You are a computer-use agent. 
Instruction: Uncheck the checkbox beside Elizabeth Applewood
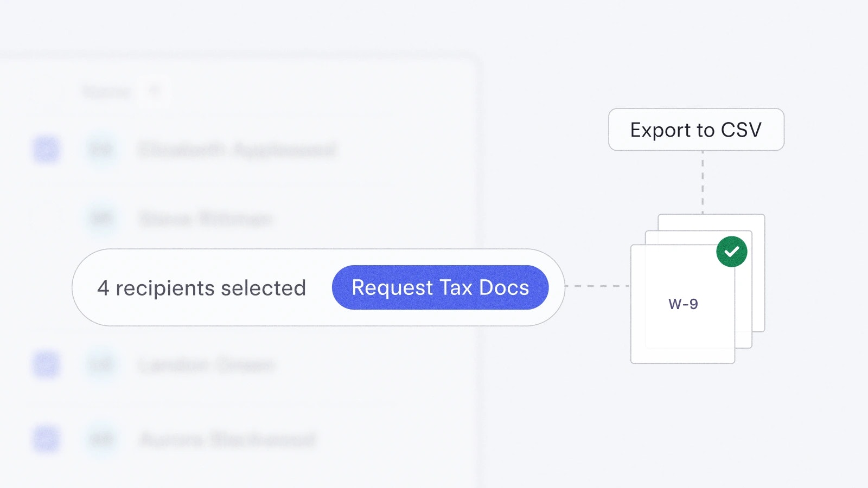click(47, 150)
